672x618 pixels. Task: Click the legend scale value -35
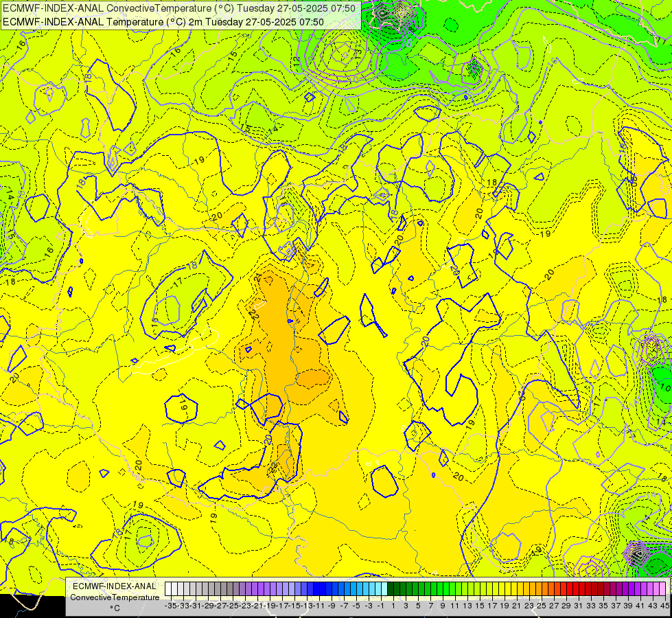coord(171,606)
